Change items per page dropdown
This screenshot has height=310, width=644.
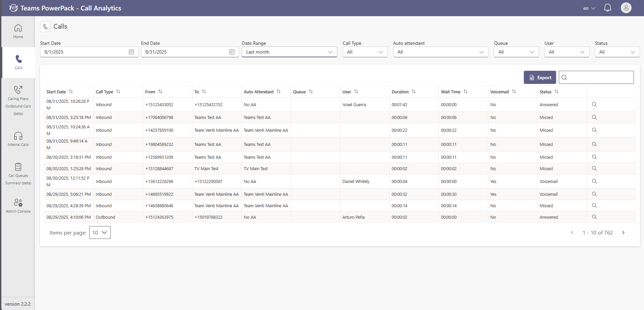click(100, 232)
